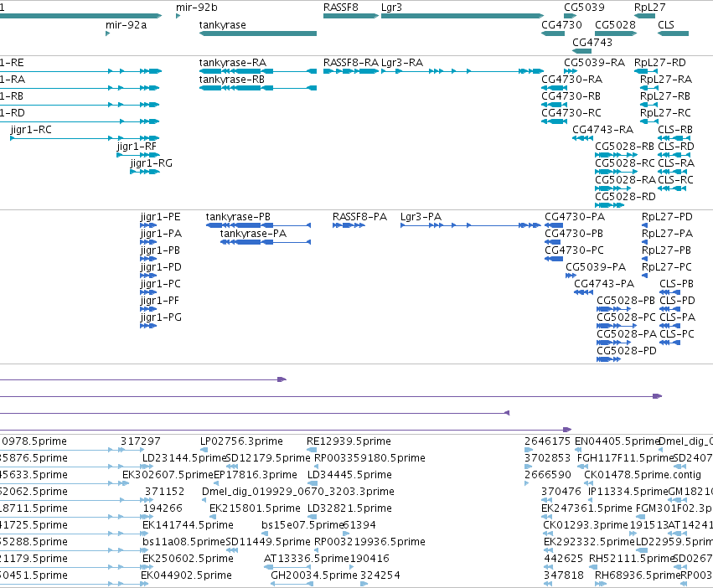Click the CG4743-PA protein feature

583,292
